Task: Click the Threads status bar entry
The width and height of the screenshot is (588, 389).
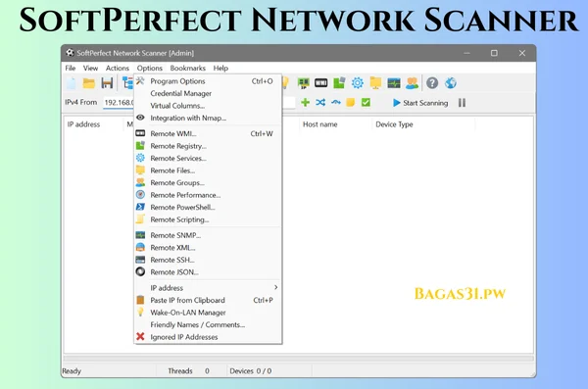Action: pyautogui.click(x=188, y=371)
